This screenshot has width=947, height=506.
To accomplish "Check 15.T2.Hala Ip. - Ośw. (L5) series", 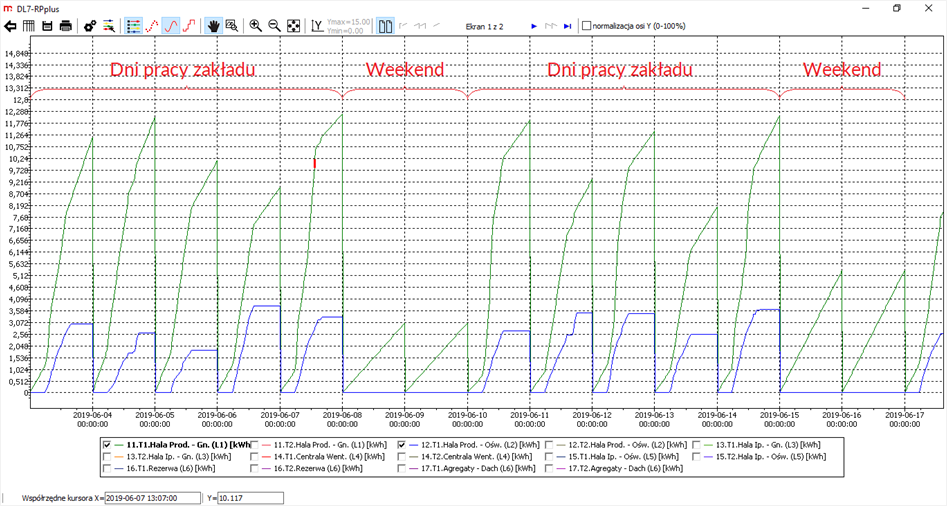I will point(696,456).
